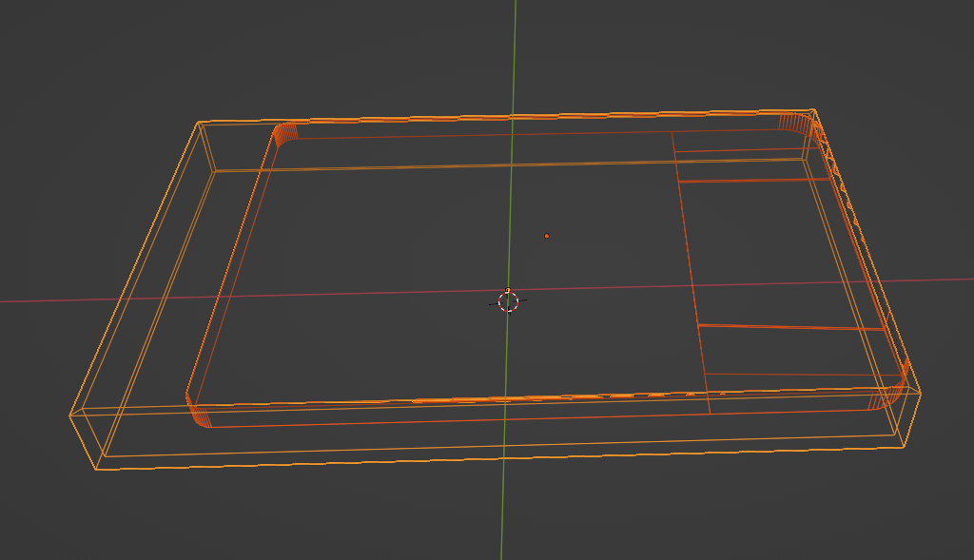The width and height of the screenshot is (974, 560).
Task: Select the bottom-left outer corner of the box
Action: coord(70,415)
